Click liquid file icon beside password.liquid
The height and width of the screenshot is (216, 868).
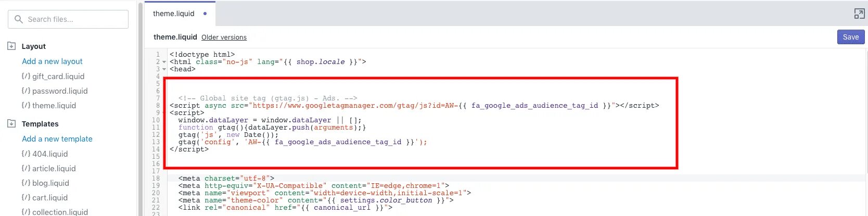pos(26,91)
